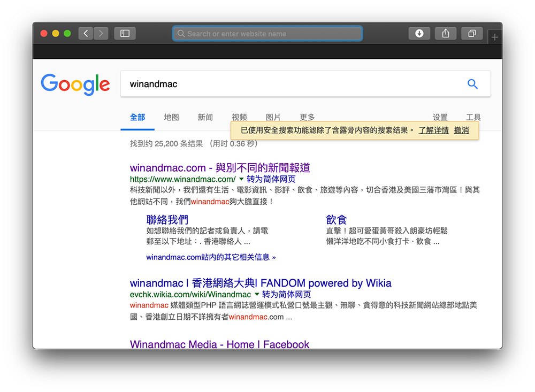535x392 pixels.
Task: Open the 工具 search tools
Action: (473, 117)
